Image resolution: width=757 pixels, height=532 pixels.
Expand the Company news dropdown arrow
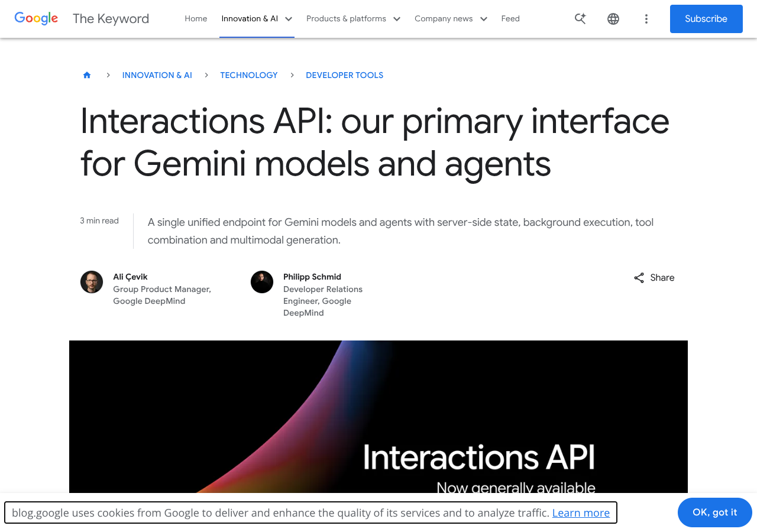coord(484,19)
